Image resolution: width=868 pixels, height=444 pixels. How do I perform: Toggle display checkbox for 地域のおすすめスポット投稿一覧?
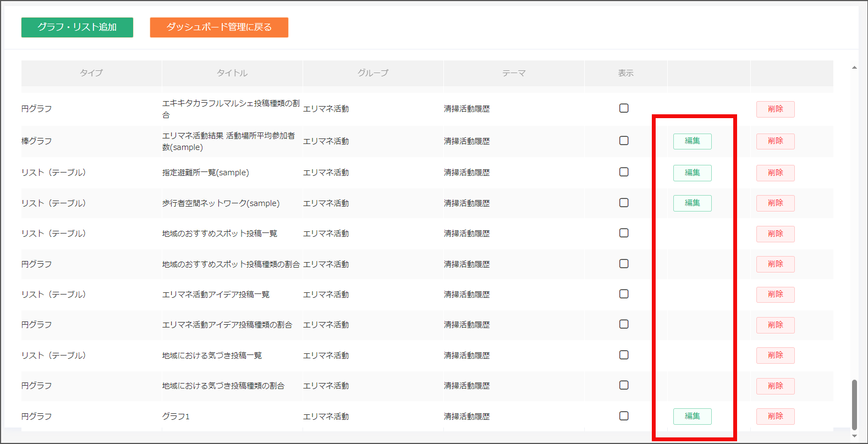click(x=624, y=233)
